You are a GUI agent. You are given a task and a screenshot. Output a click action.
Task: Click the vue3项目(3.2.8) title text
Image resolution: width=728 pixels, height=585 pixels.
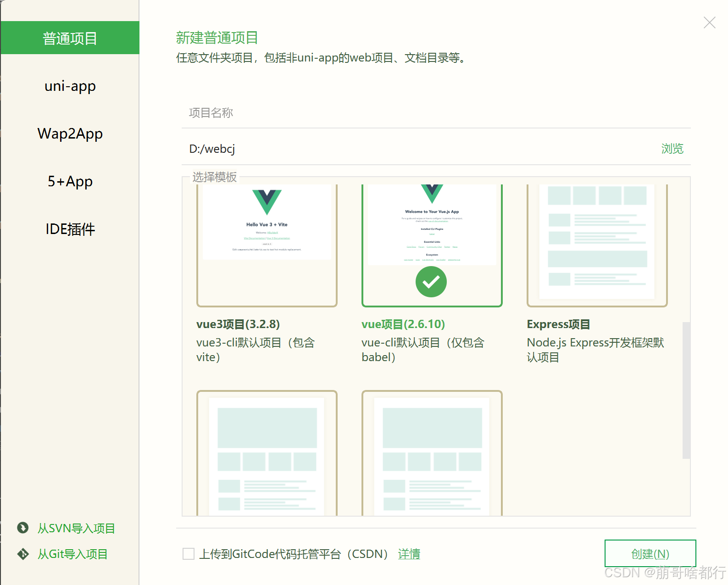tap(238, 324)
